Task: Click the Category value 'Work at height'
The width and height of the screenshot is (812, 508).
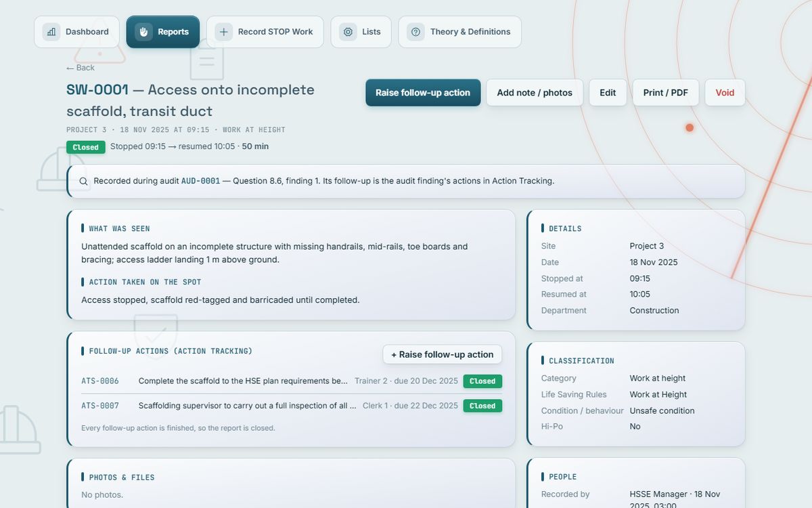Action: click(658, 378)
